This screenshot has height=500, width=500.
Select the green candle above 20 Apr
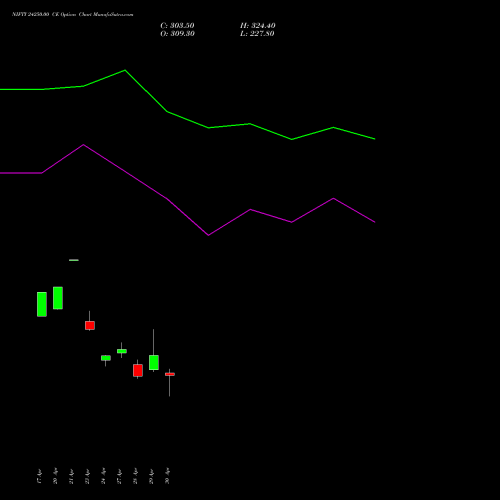58,298
